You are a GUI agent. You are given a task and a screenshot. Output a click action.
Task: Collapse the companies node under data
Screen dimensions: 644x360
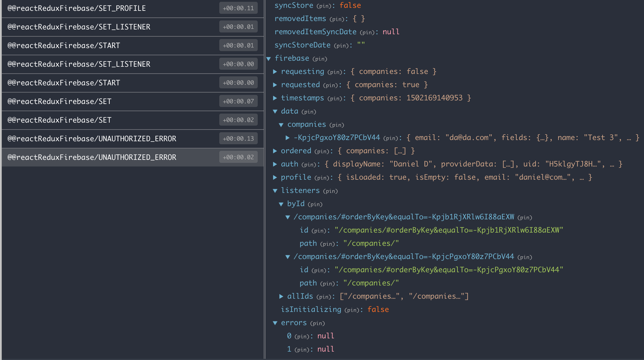[x=281, y=125]
